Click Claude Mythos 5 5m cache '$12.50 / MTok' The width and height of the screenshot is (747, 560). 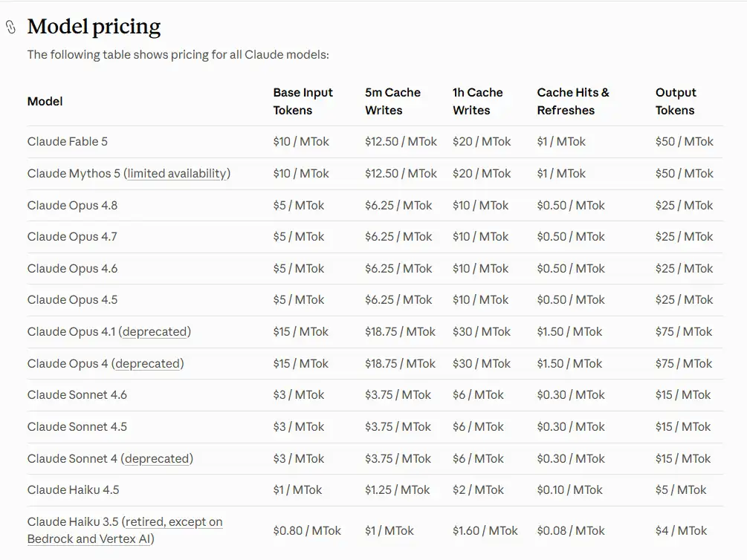401,174
